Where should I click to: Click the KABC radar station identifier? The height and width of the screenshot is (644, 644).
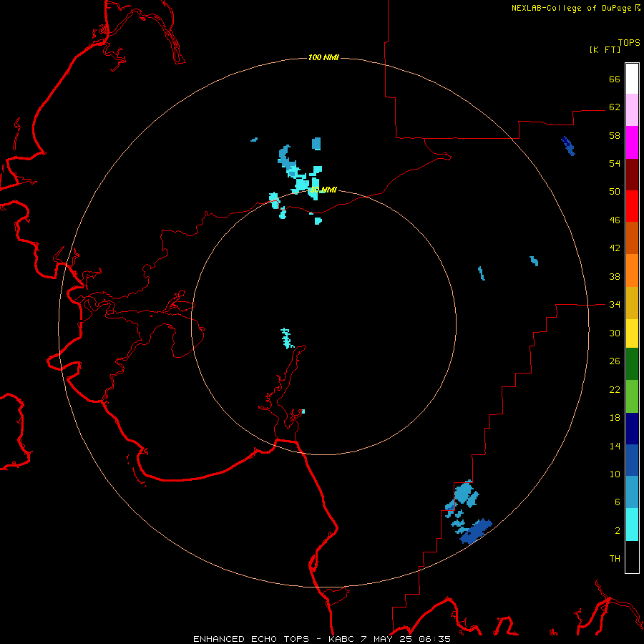pos(342,639)
